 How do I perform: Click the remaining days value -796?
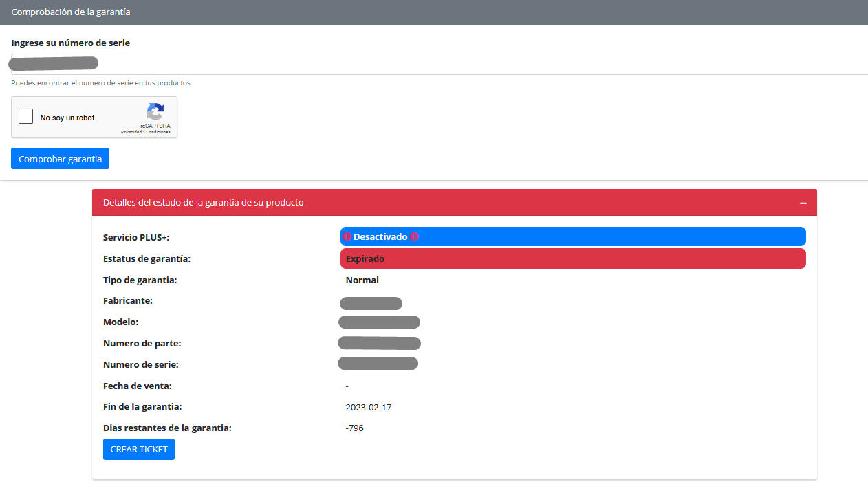click(x=355, y=428)
